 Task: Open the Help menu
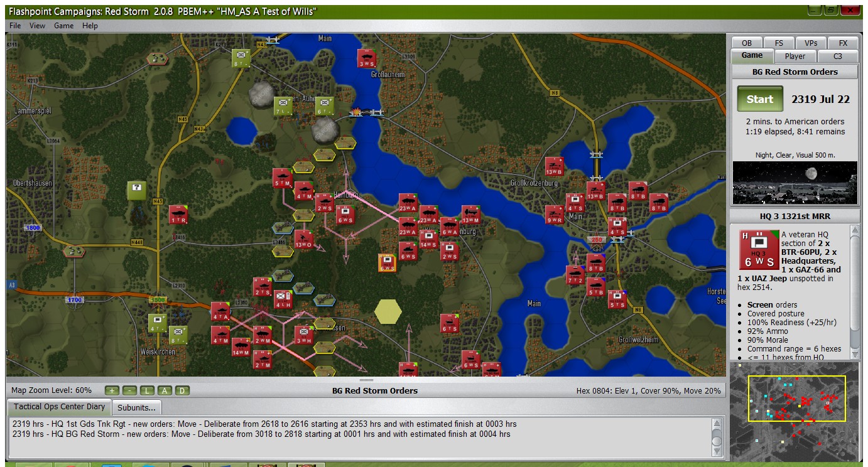tap(90, 26)
